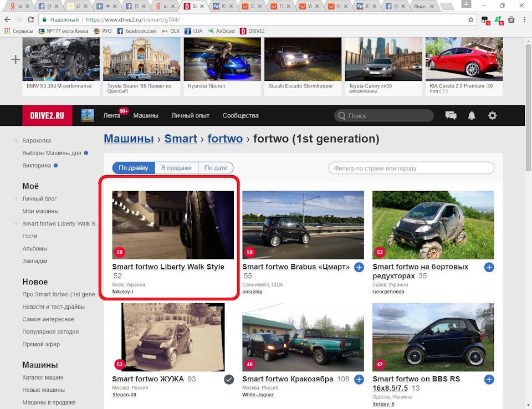
Task: Open the messages chat icon in header
Action: [x=451, y=116]
